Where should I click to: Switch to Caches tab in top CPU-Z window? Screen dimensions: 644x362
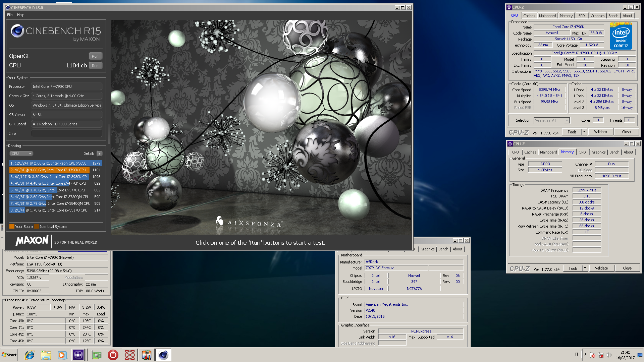(529, 16)
